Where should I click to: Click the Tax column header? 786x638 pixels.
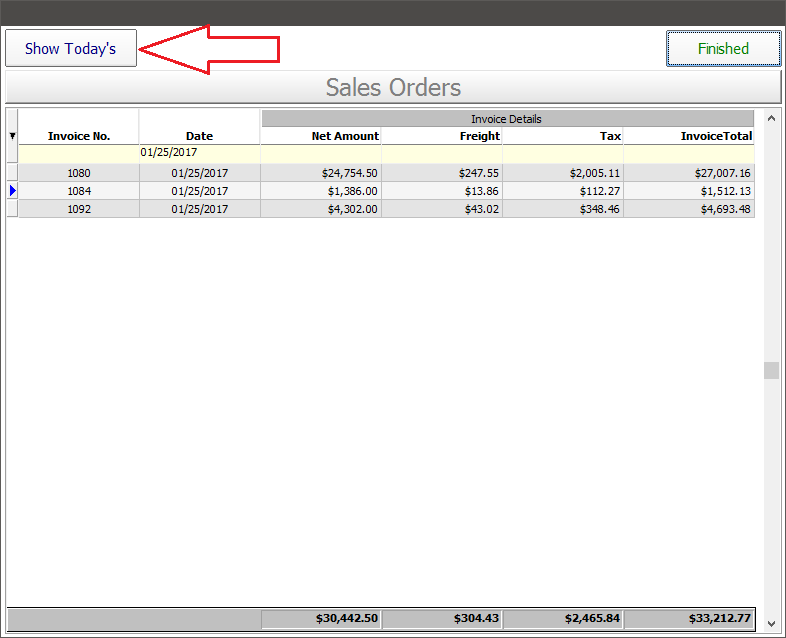pyautogui.click(x=563, y=136)
